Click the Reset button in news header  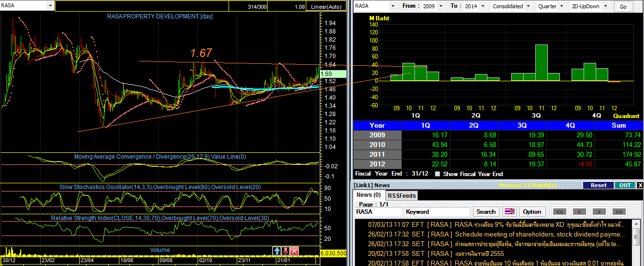coord(598,185)
